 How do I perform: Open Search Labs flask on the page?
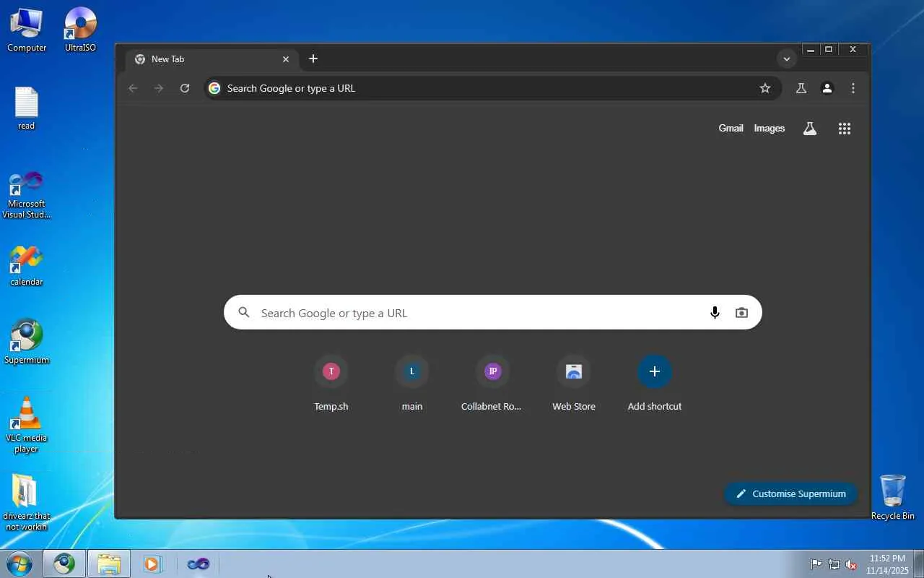coord(810,129)
